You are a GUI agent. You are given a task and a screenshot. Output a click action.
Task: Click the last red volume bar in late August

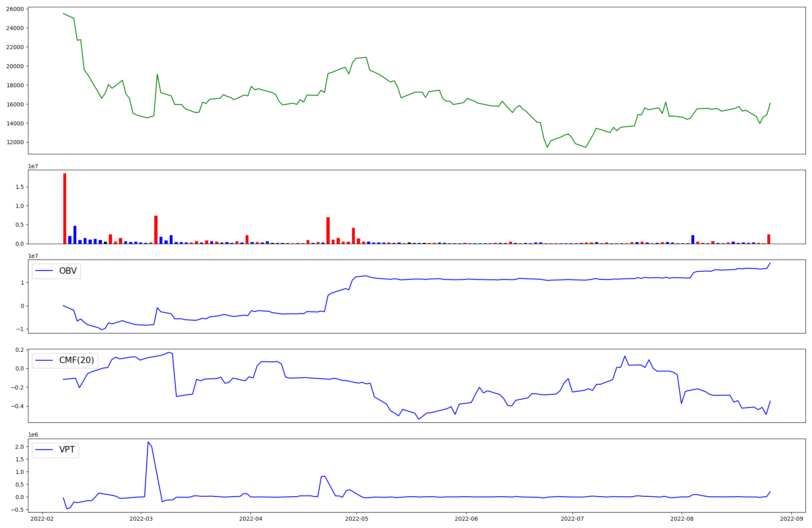[x=769, y=239]
